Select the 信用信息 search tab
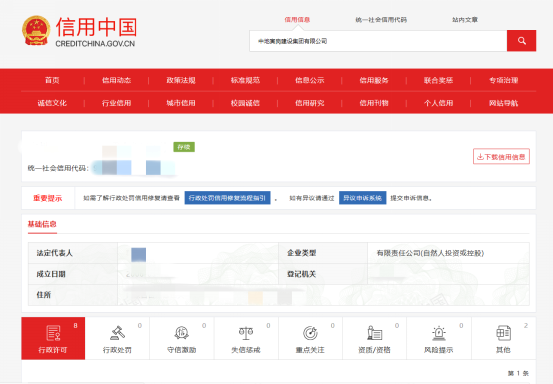 [x=297, y=20]
